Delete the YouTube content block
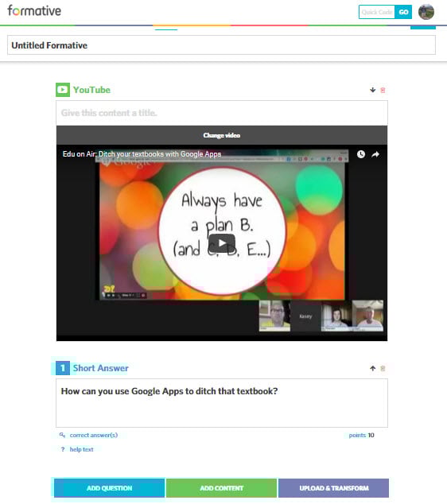The image size is (447, 504). pyautogui.click(x=383, y=90)
